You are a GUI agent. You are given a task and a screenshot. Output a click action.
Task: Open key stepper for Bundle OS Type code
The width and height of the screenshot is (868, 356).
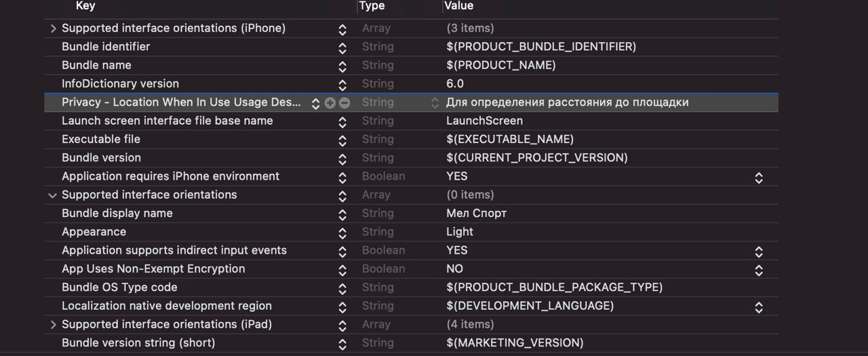pyautogui.click(x=342, y=288)
